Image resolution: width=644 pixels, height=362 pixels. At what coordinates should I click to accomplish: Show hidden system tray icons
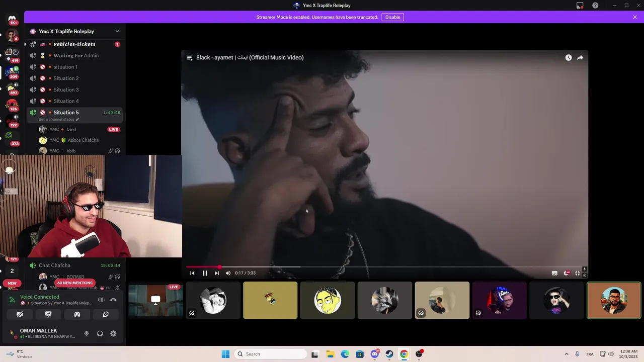[566, 354]
